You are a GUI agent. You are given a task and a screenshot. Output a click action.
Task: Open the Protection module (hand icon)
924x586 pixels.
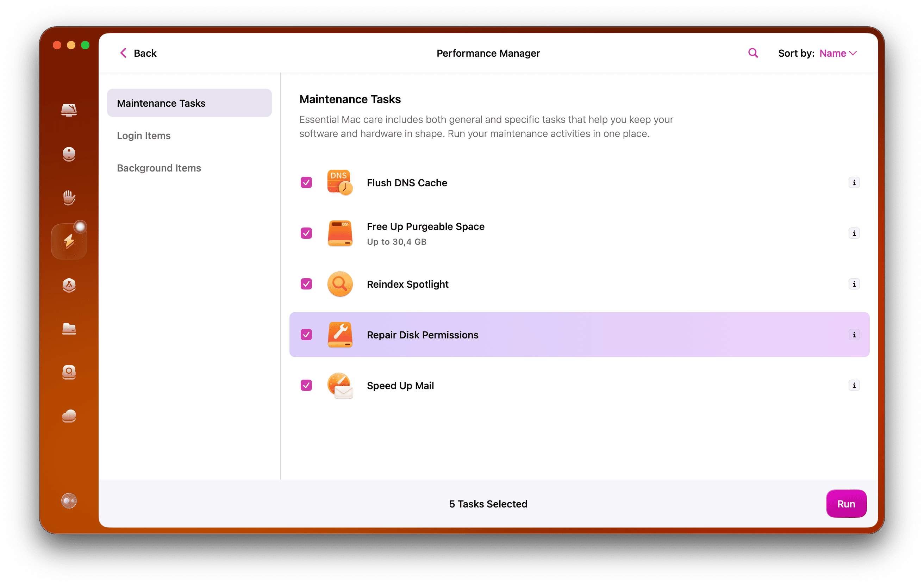point(69,198)
